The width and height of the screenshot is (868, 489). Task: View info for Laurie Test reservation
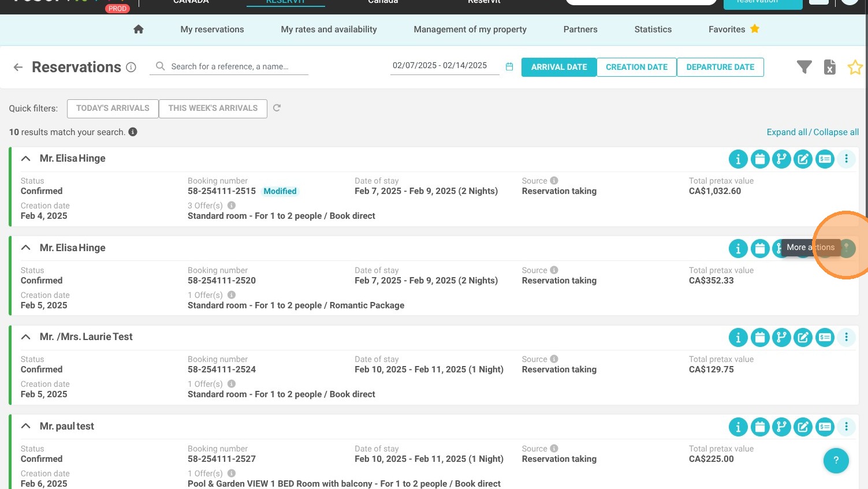(x=738, y=337)
